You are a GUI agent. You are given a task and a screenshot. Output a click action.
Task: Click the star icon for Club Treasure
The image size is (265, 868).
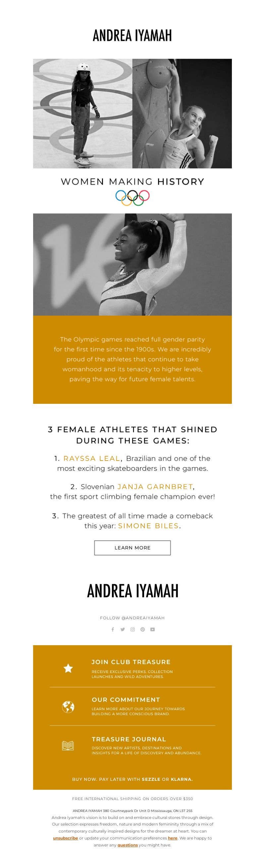click(68, 668)
